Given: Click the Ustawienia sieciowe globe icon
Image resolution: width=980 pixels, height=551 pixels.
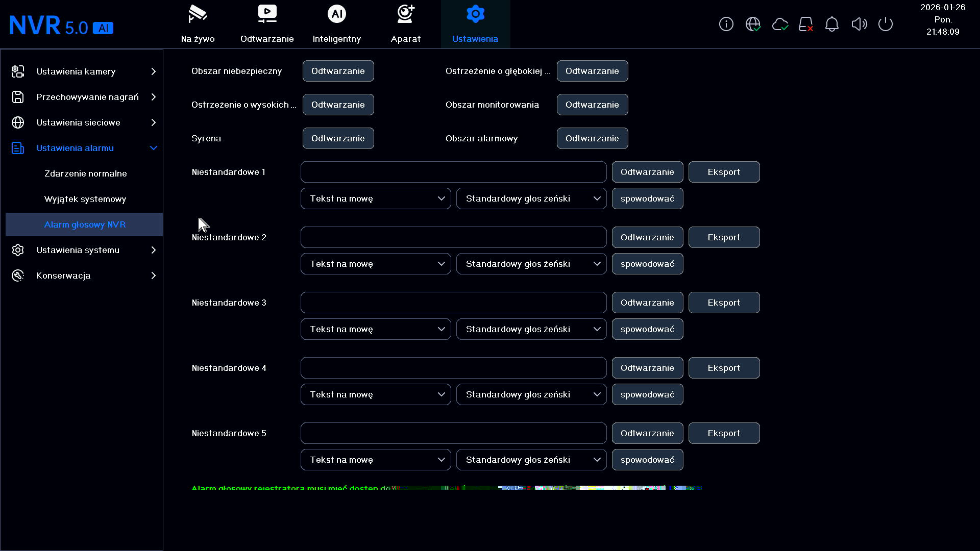Looking at the screenshot, I should 18,122.
